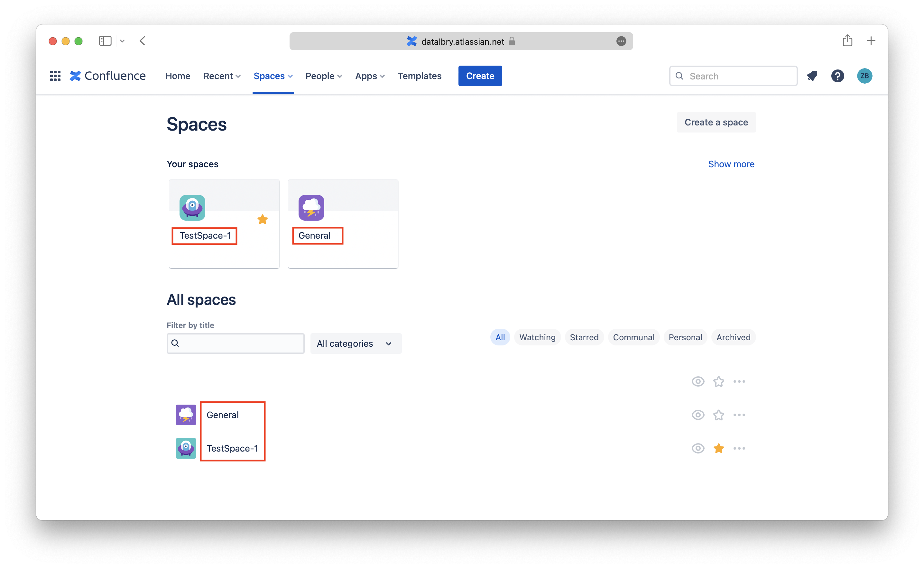Expand the People dropdown menu
The height and width of the screenshot is (568, 924).
[x=324, y=76]
